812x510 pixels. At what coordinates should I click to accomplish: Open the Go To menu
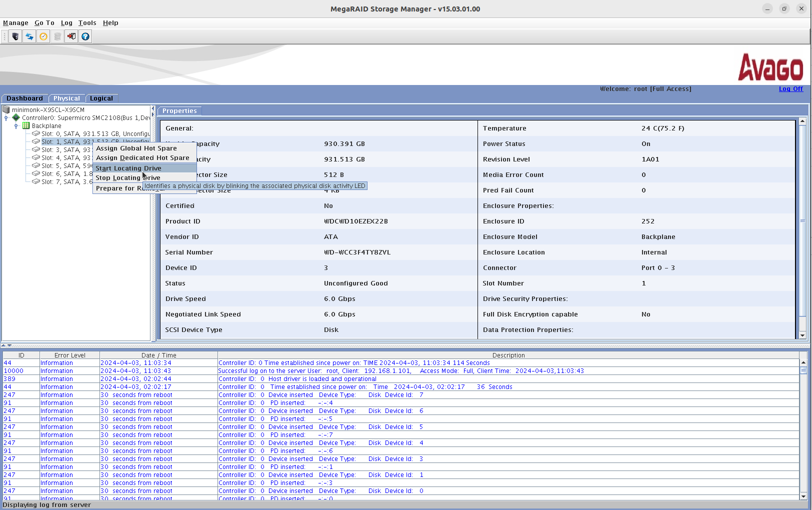point(44,23)
